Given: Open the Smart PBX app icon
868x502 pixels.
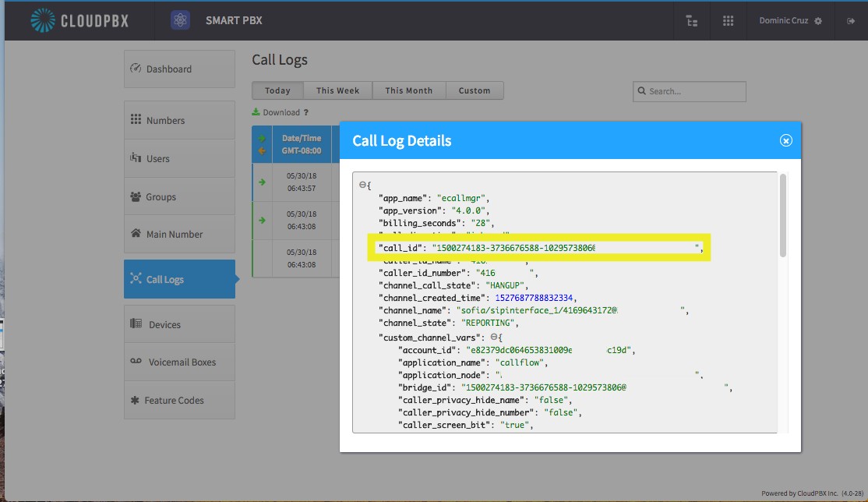Looking at the screenshot, I should coord(180,20).
